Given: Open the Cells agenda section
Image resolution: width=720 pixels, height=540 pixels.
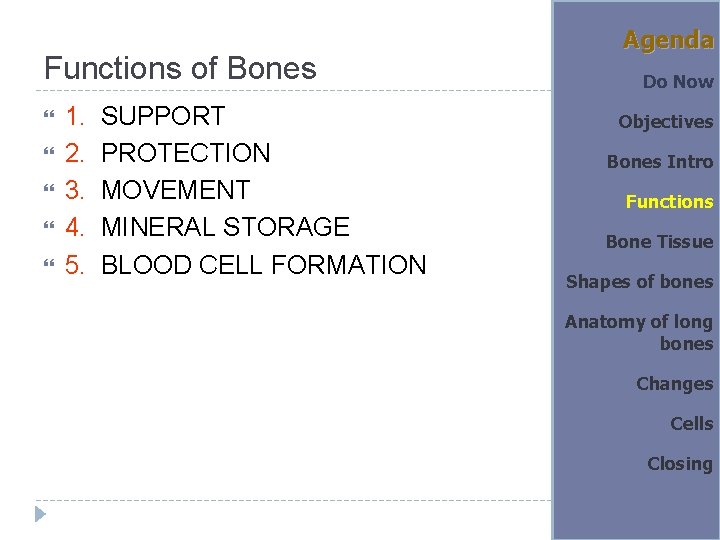Looking at the screenshot, I should pos(691,424).
